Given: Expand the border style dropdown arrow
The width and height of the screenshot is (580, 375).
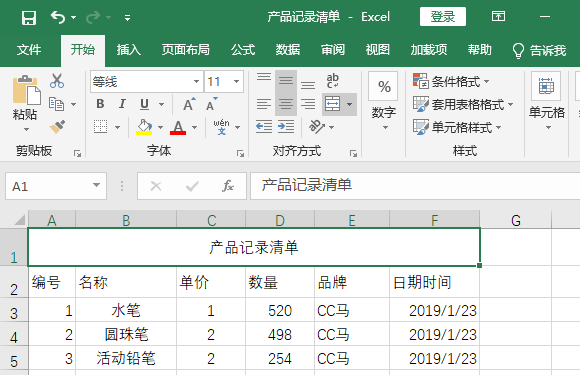Looking at the screenshot, I should click(117, 127).
